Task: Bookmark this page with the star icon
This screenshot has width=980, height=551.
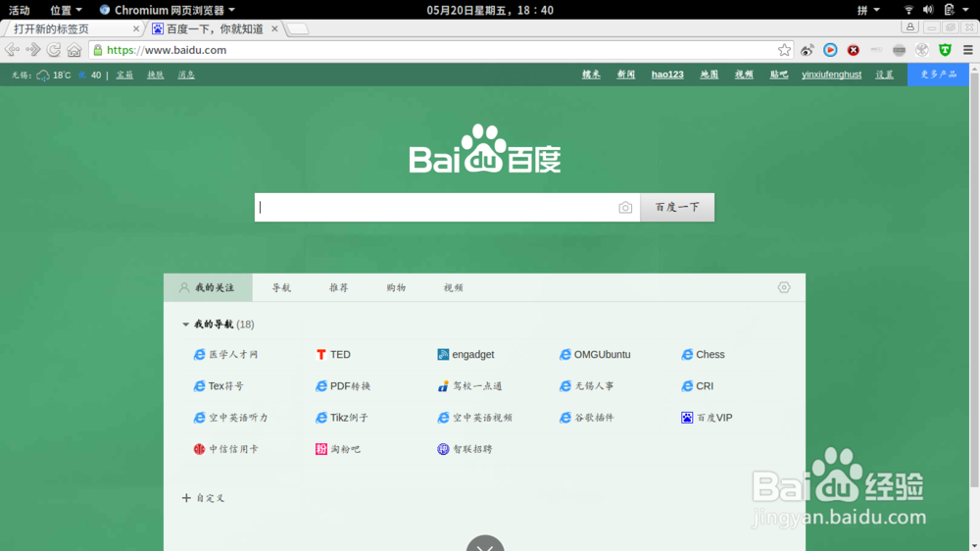Action: click(x=784, y=50)
